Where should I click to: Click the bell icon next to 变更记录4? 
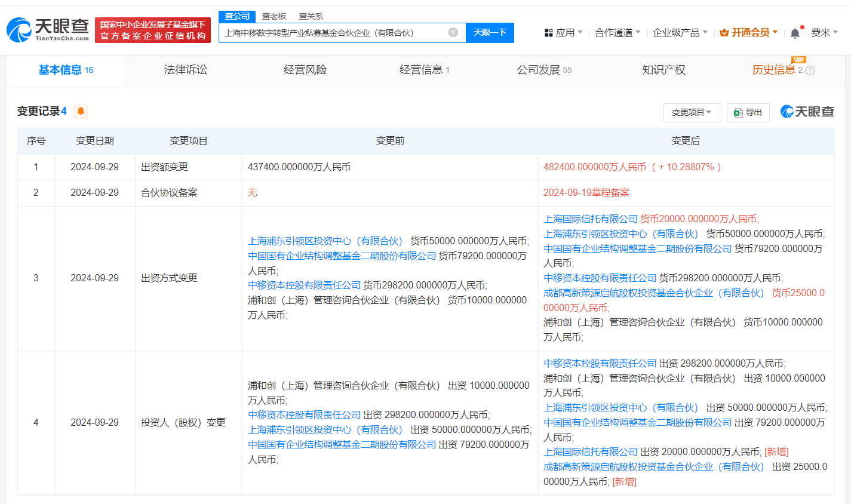tap(80, 111)
